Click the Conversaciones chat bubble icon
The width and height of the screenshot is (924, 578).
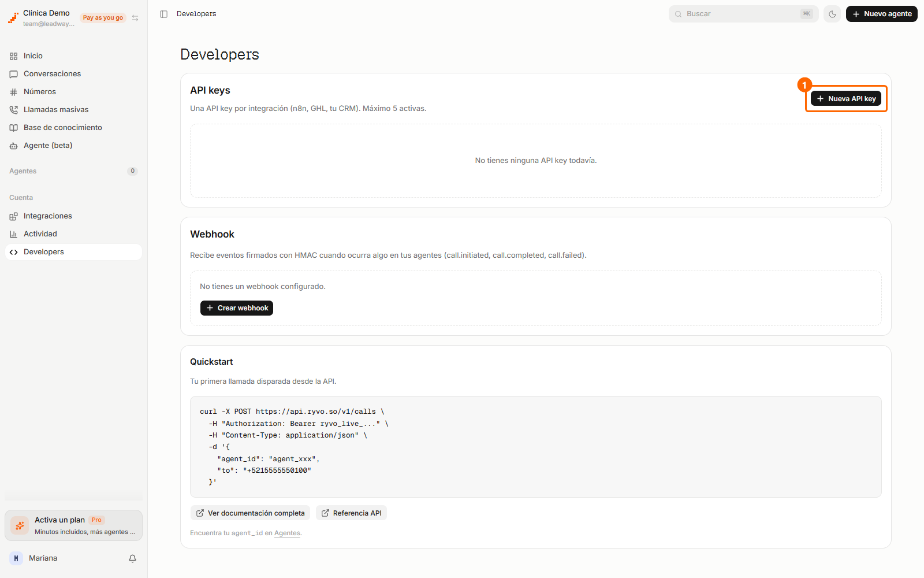[x=13, y=74]
